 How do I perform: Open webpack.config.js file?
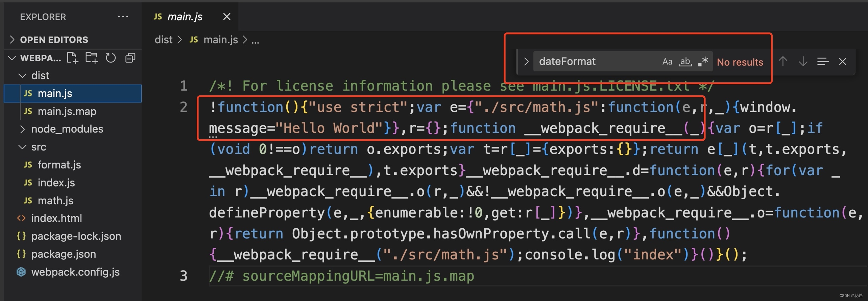click(x=72, y=272)
